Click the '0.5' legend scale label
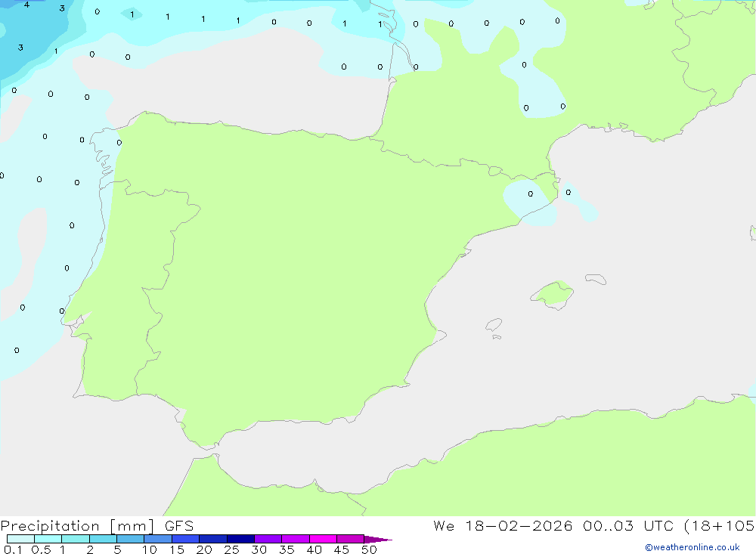The image size is (756, 554). tap(41, 549)
